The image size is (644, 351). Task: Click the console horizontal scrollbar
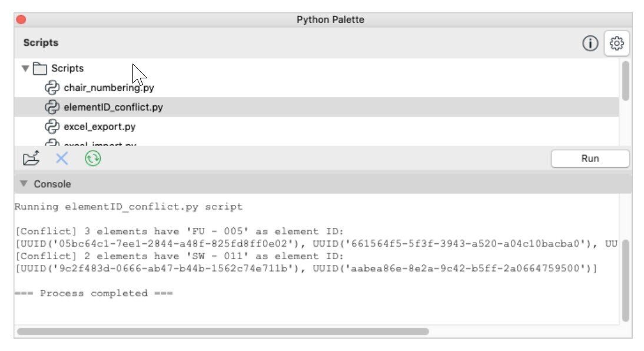tap(223, 332)
